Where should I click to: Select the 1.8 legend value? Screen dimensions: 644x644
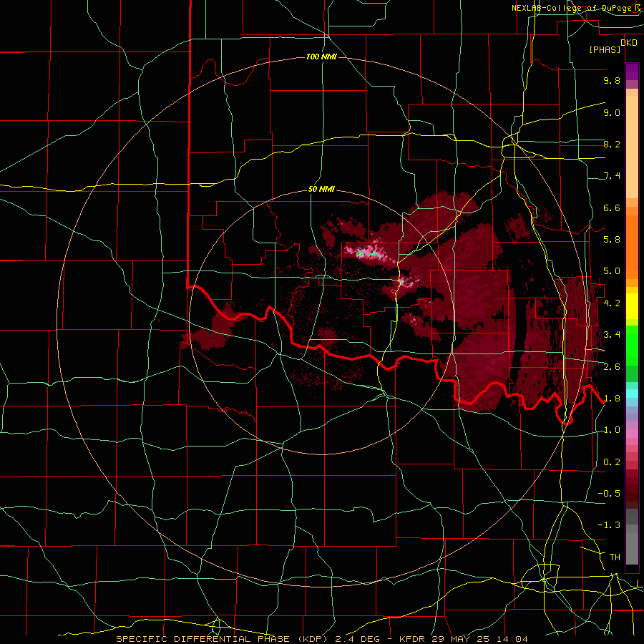pyautogui.click(x=612, y=399)
